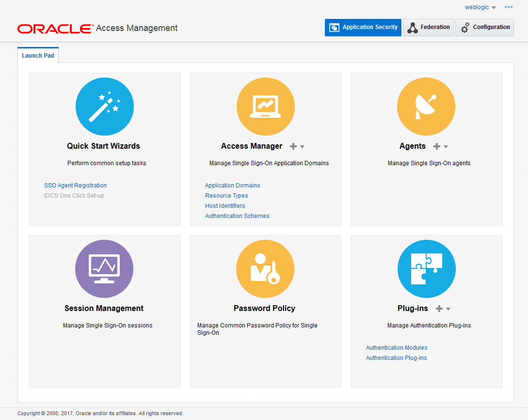Screen dimensions: 528x420
Task: Click the Access Manager laptop chart icon
Action: pyautogui.click(x=266, y=107)
